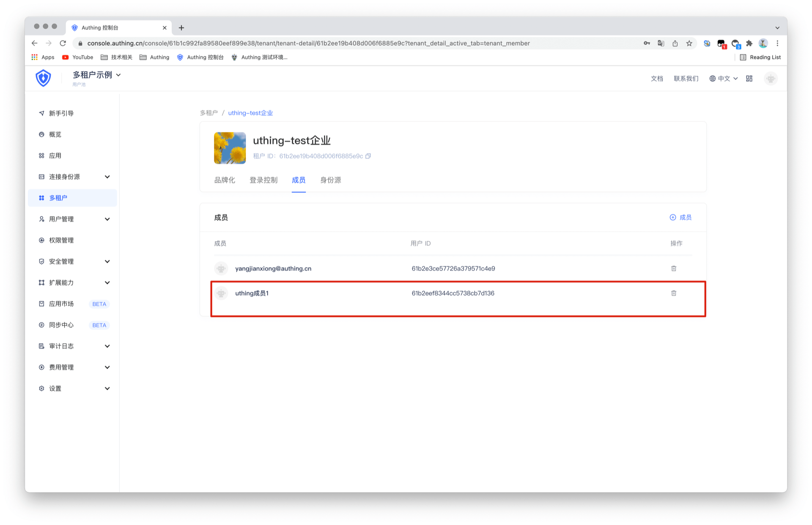Viewport: 812px width, 525px height.
Task: Bookmark page with star icon
Action: [x=689, y=43]
